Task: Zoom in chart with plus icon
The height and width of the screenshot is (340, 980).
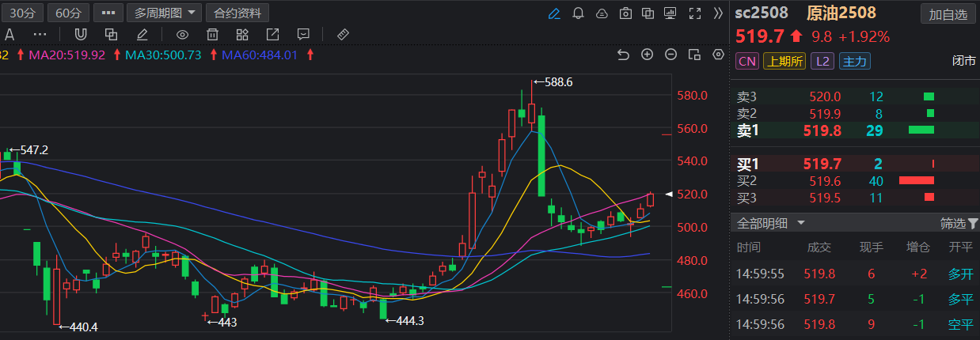Action: point(647,55)
